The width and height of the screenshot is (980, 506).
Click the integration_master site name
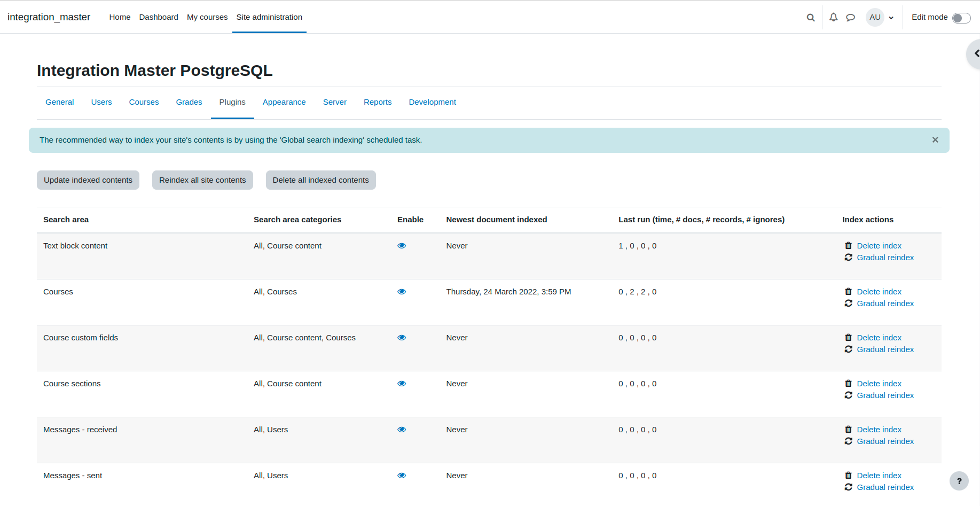coord(49,17)
